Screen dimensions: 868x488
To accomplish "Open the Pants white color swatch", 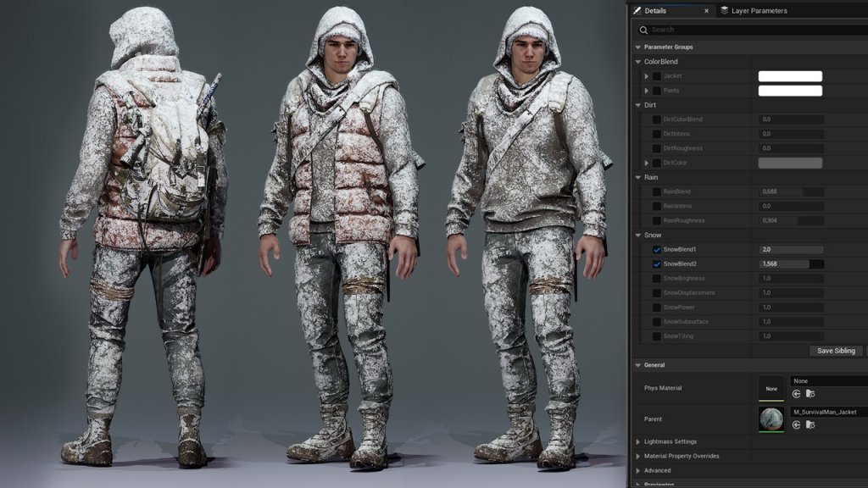I will [x=790, y=91].
